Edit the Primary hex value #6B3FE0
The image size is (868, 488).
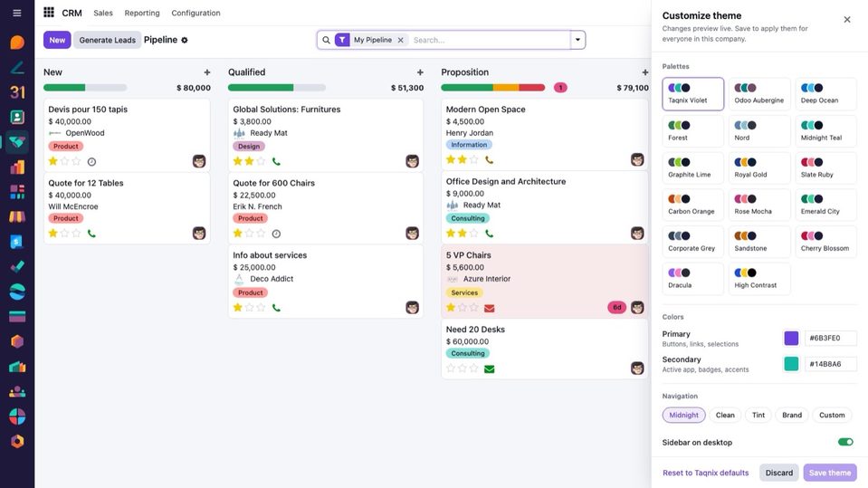tap(830, 338)
